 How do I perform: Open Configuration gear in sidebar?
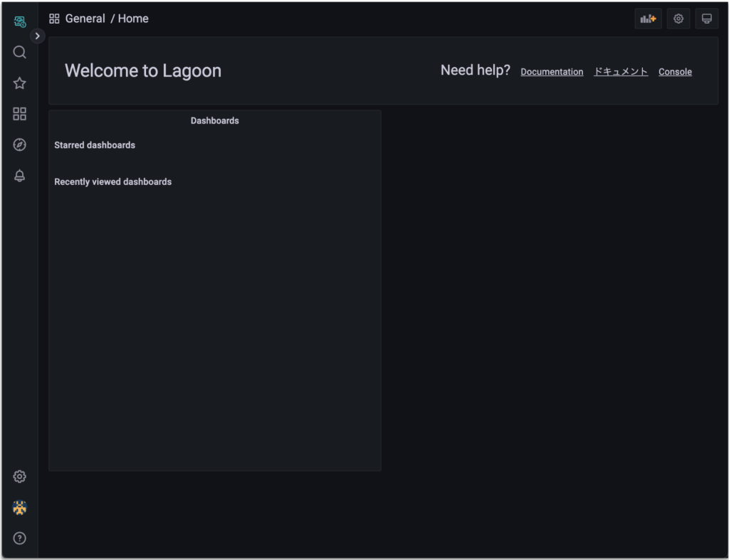pyautogui.click(x=19, y=476)
